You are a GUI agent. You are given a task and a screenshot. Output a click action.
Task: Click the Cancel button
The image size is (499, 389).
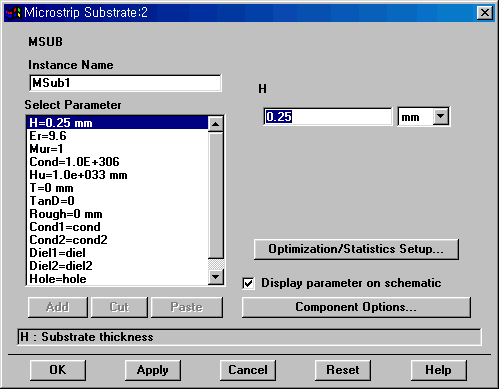[248, 370]
